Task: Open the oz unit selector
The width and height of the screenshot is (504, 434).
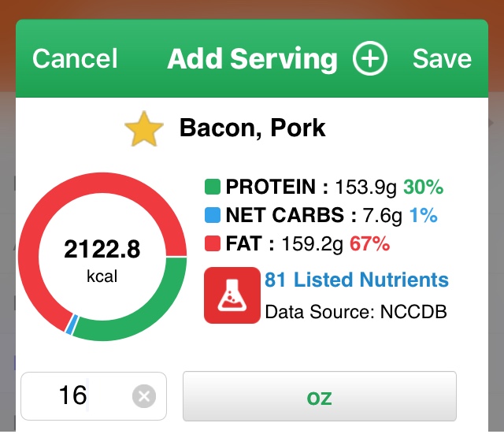Action: (320, 397)
